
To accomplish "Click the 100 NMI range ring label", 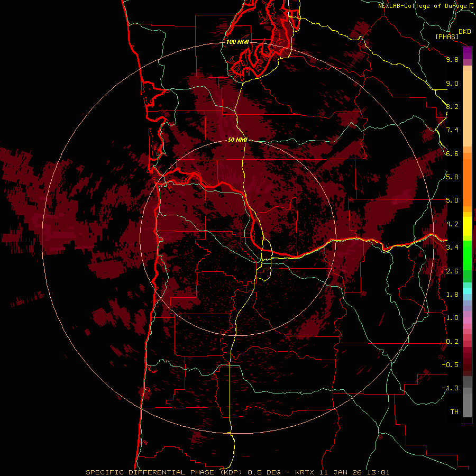I will click(x=237, y=42).
